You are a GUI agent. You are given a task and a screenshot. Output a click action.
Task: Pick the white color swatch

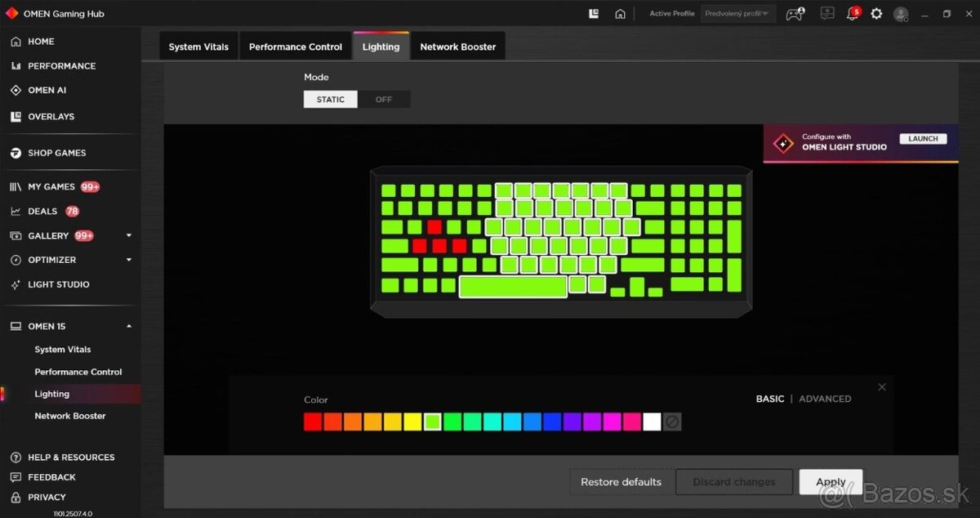coord(652,422)
